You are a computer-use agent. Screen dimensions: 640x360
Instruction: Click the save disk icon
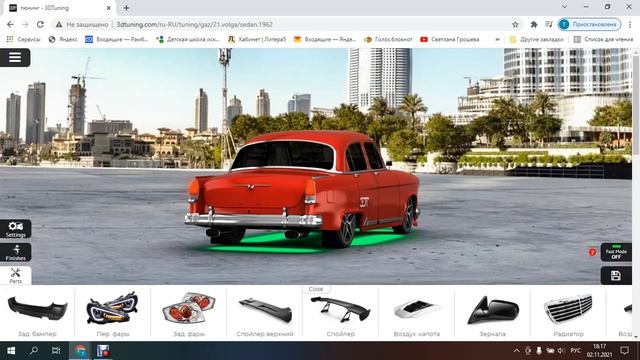(x=616, y=276)
